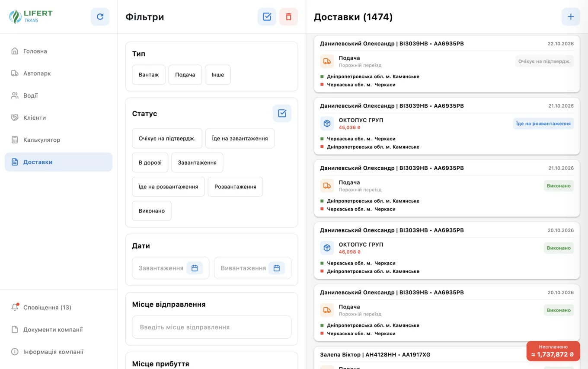Open the Завантаження date calendar icon
The height and width of the screenshot is (369, 588).
pos(195,268)
